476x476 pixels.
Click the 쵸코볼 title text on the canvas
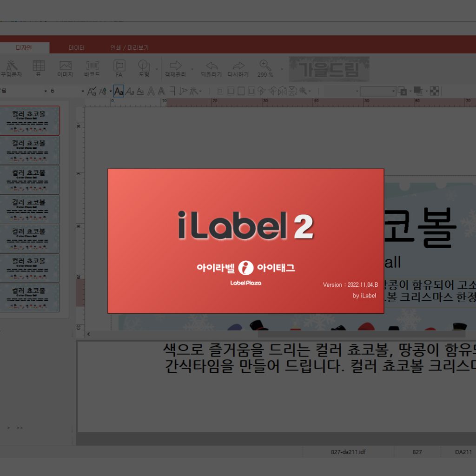pos(420,227)
